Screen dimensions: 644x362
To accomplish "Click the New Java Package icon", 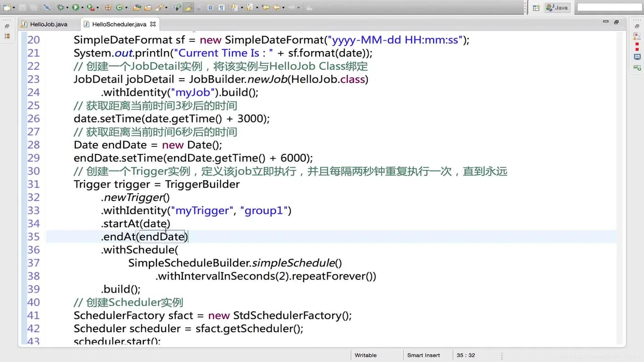I will tap(108, 7).
